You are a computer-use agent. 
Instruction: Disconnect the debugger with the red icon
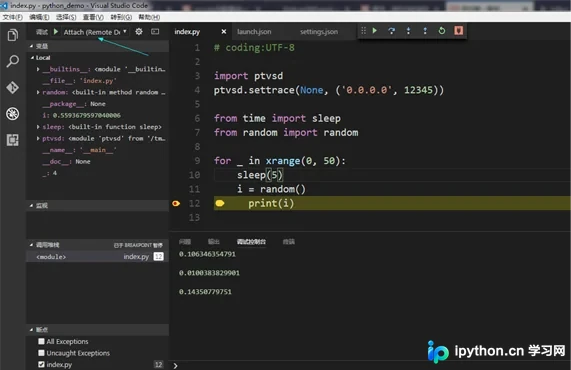tap(458, 31)
